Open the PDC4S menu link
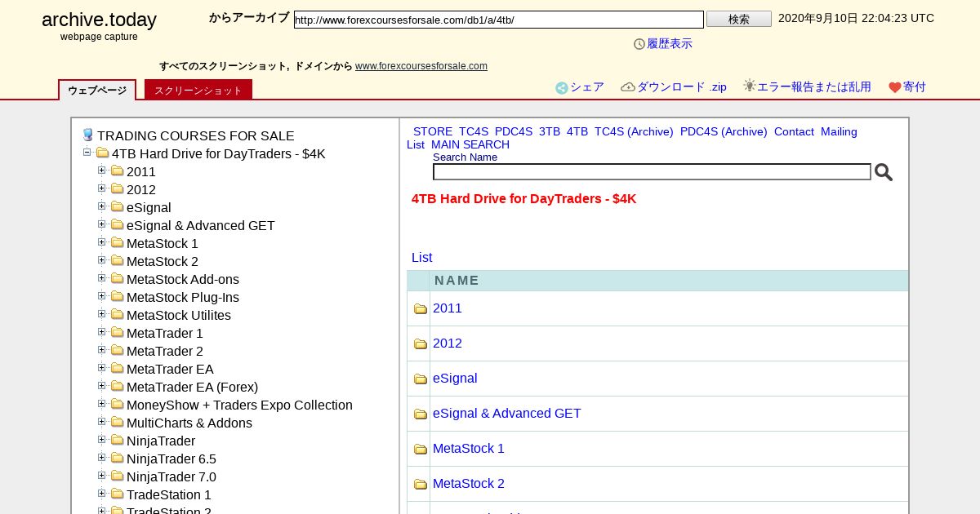980x514 pixels. coord(514,131)
